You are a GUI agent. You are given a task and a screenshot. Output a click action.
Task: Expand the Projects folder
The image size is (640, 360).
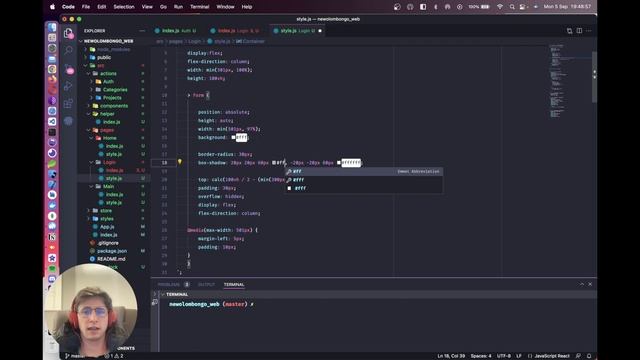[112, 98]
